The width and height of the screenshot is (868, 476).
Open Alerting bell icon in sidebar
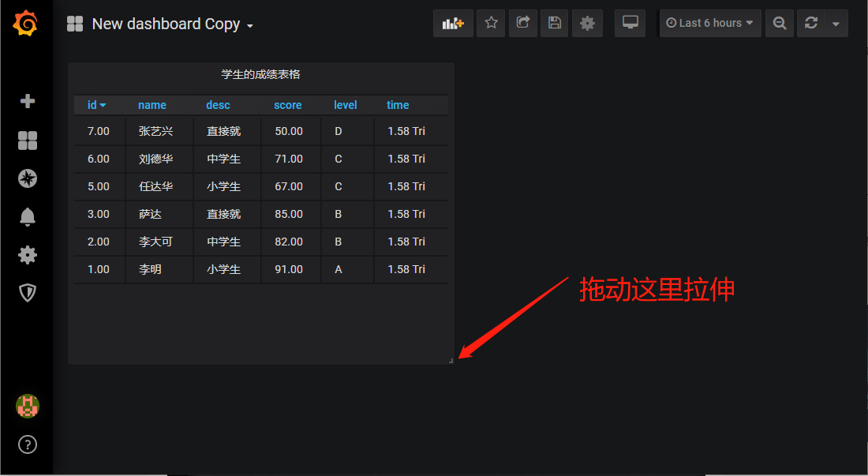(27, 216)
